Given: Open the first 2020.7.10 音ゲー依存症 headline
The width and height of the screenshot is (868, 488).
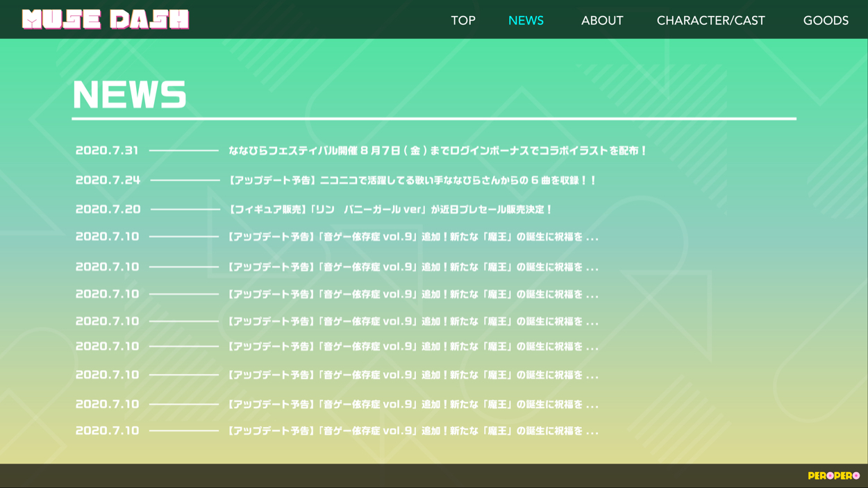Looking at the screenshot, I should click(413, 237).
